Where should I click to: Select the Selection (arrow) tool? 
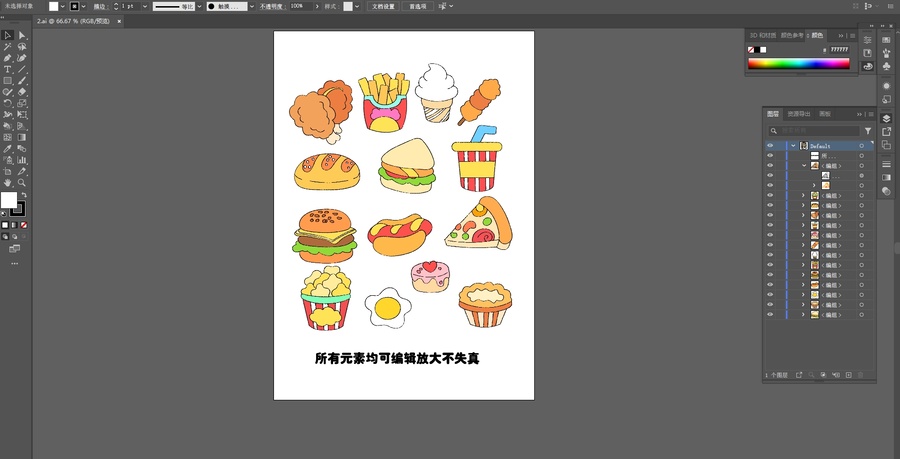tap(7, 36)
